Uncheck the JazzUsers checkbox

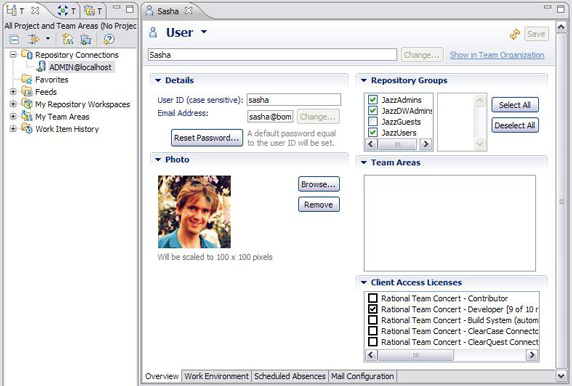pyautogui.click(x=373, y=132)
